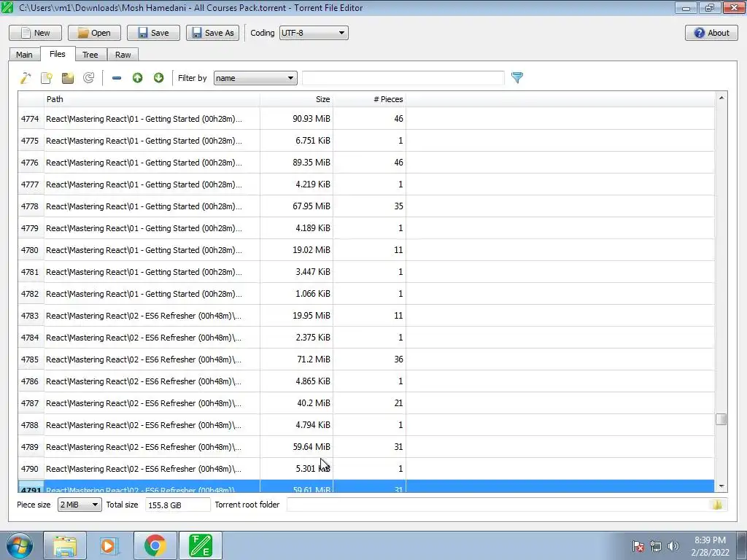Select row number 4788
Viewport: 747px width, 560px height.
click(x=31, y=425)
